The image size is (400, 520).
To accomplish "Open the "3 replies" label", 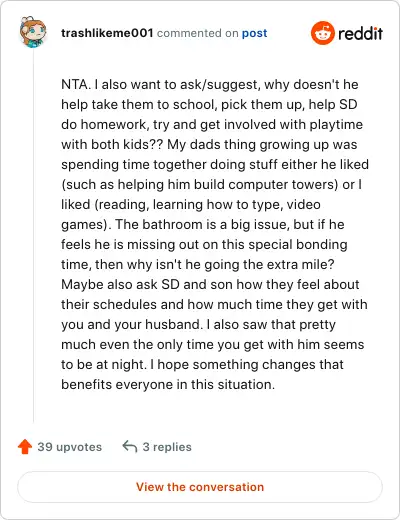I will point(167,447).
